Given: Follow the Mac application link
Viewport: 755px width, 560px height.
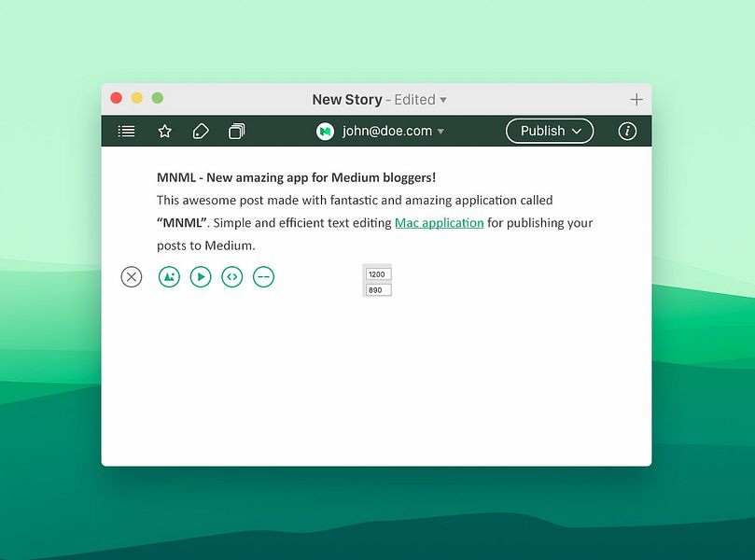Looking at the screenshot, I should pos(440,223).
